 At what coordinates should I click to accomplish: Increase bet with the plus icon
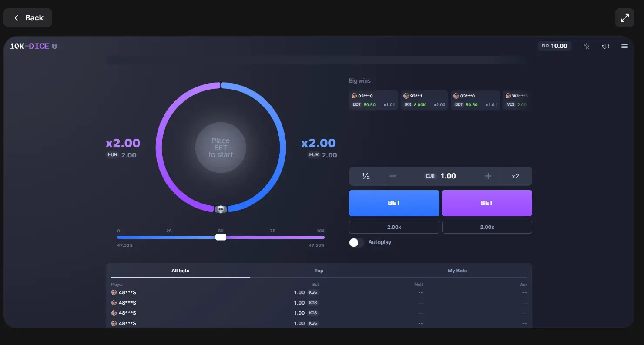[x=488, y=176]
